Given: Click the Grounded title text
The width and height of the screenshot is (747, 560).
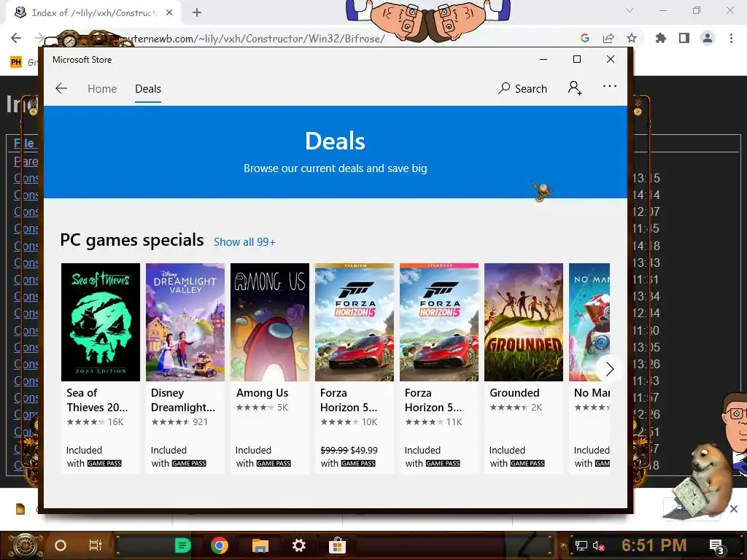Looking at the screenshot, I should 514,393.
